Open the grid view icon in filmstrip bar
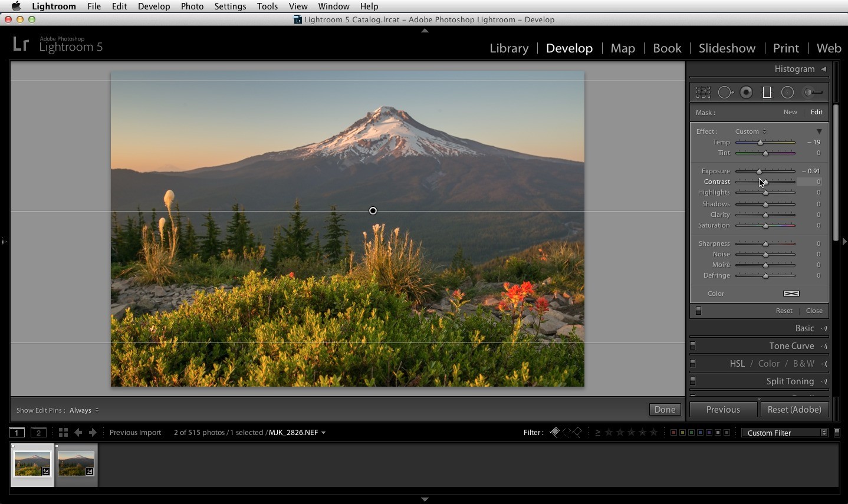The width and height of the screenshot is (848, 504). click(x=63, y=433)
